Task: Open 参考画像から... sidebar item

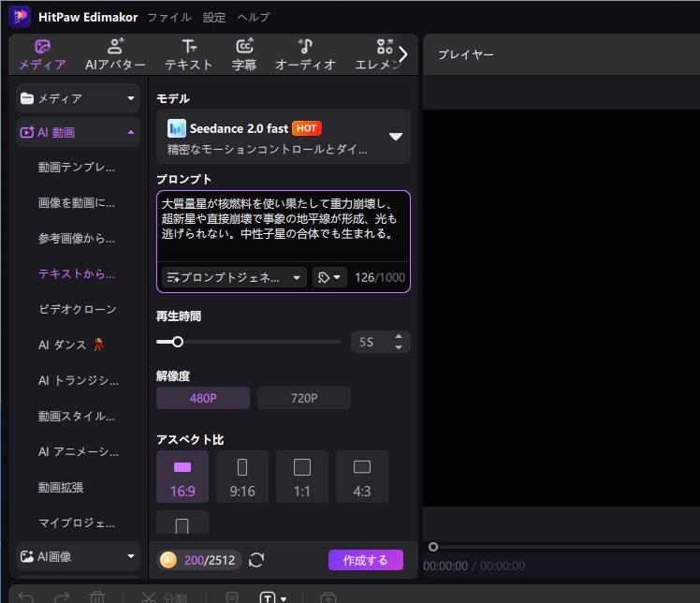Action: [77, 239]
